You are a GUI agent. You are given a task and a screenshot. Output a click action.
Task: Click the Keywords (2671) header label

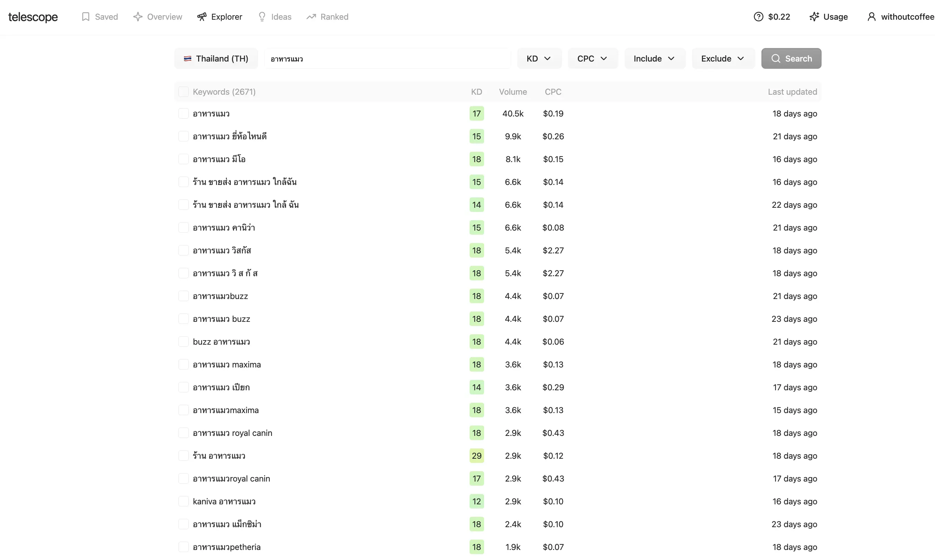(224, 92)
